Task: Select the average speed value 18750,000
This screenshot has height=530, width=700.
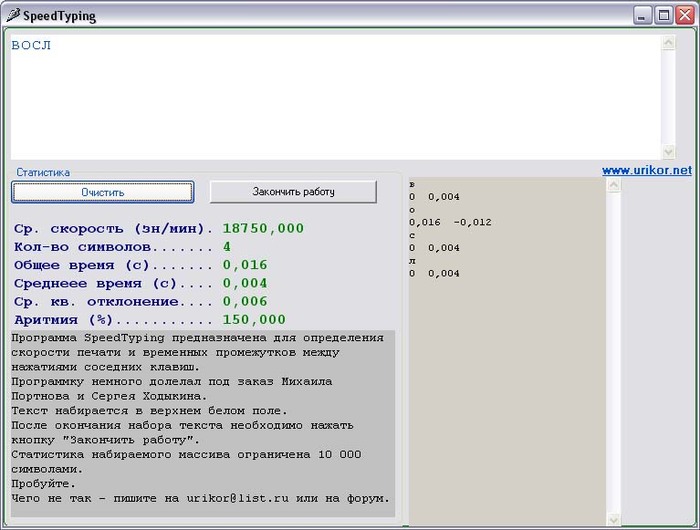Action: 263,228
